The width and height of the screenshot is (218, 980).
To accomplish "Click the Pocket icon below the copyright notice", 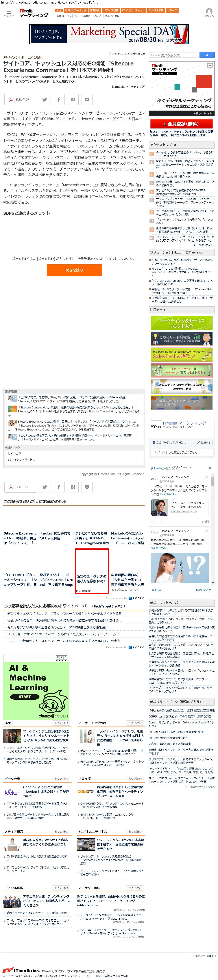I will coord(87,486).
